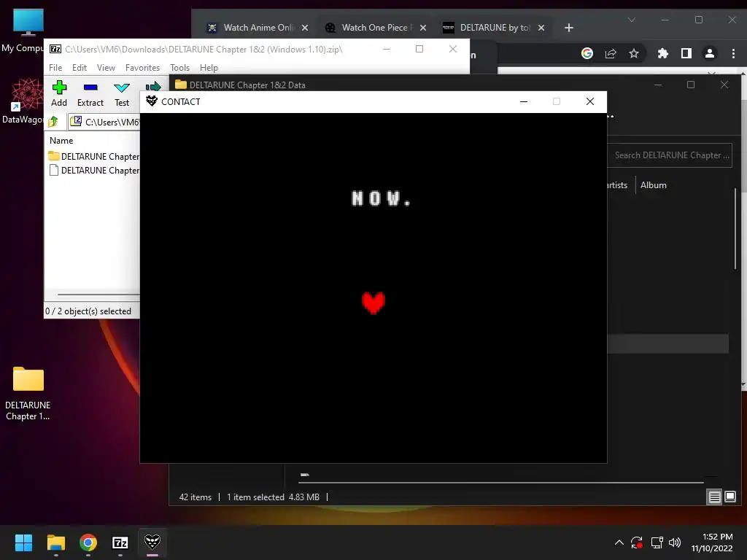Open File Explorer from taskbar

(55, 542)
